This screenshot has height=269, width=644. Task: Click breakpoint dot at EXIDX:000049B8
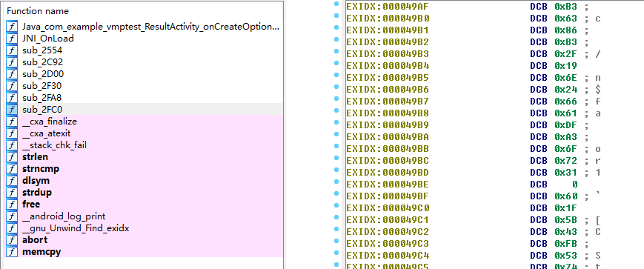[x=336, y=110]
